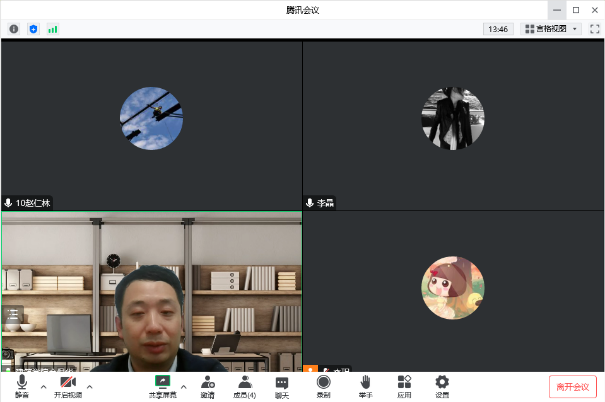
Task: Mute the microphone using 静音 button
Action: click(x=22, y=385)
